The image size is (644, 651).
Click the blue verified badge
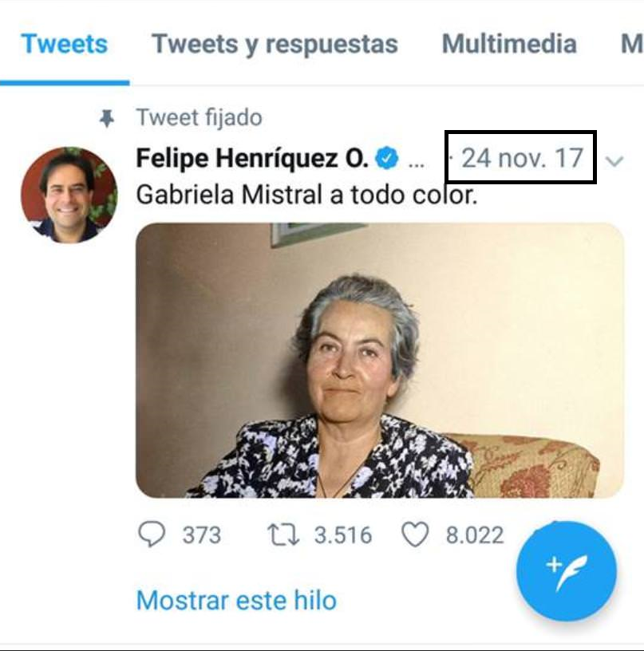click(x=386, y=158)
